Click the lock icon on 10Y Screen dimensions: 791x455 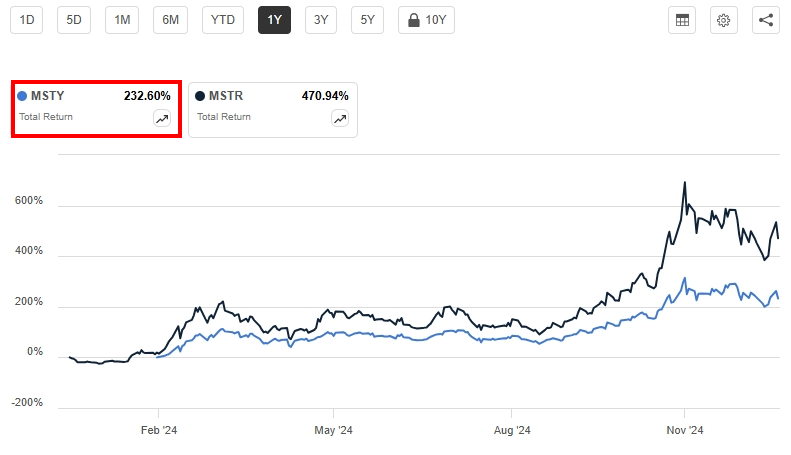(x=414, y=20)
